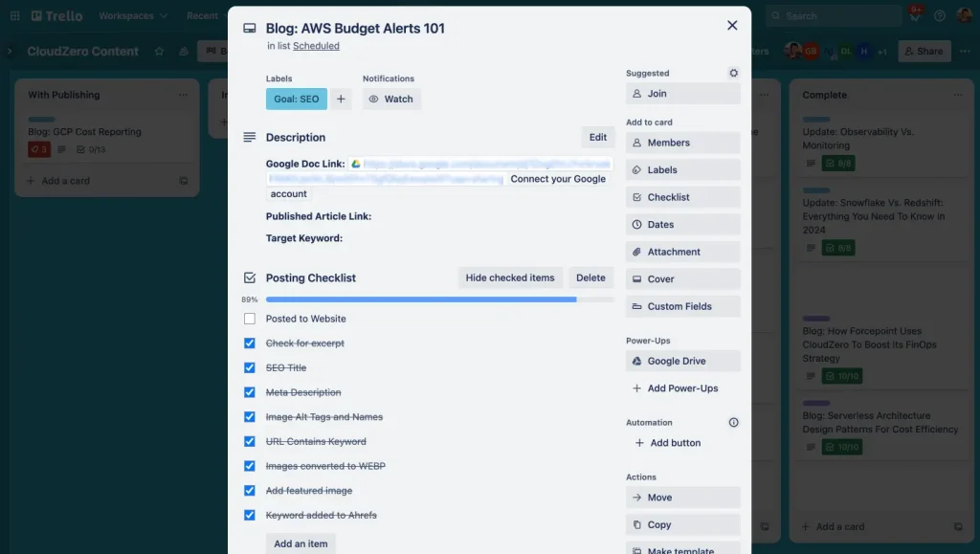Uncheck the Check for excerpt item
Image resolution: width=980 pixels, height=554 pixels.
(x=250, y=343)
